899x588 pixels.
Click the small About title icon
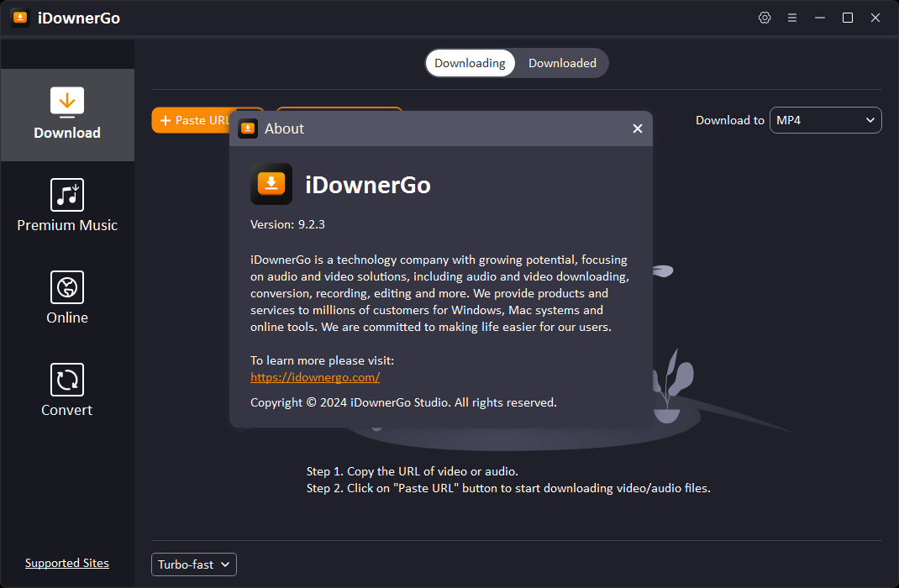click(x=248, y=129)
